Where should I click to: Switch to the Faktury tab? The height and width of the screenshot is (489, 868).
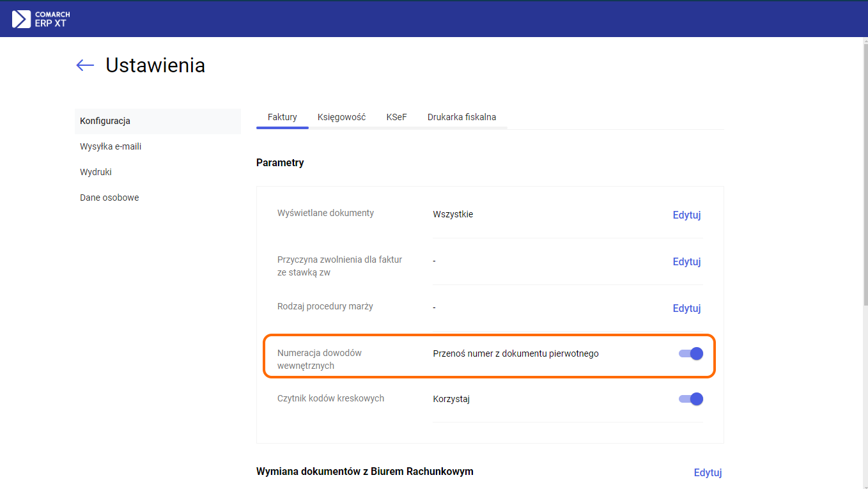[x=282, y=117]
